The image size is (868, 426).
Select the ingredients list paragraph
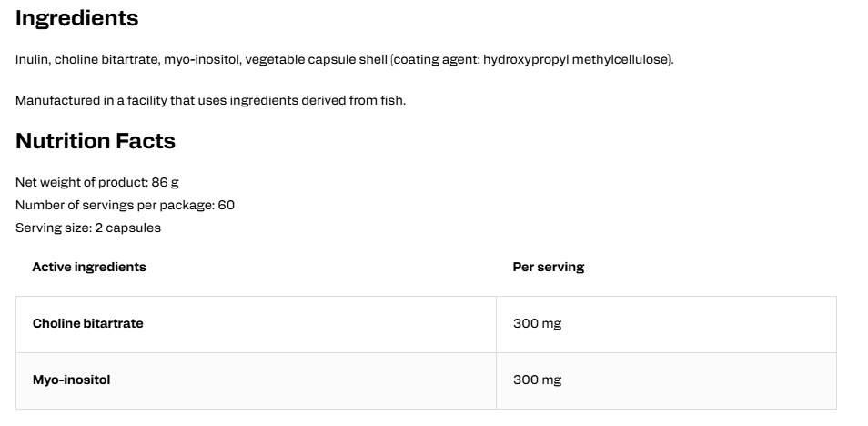[x=344, y=60]
